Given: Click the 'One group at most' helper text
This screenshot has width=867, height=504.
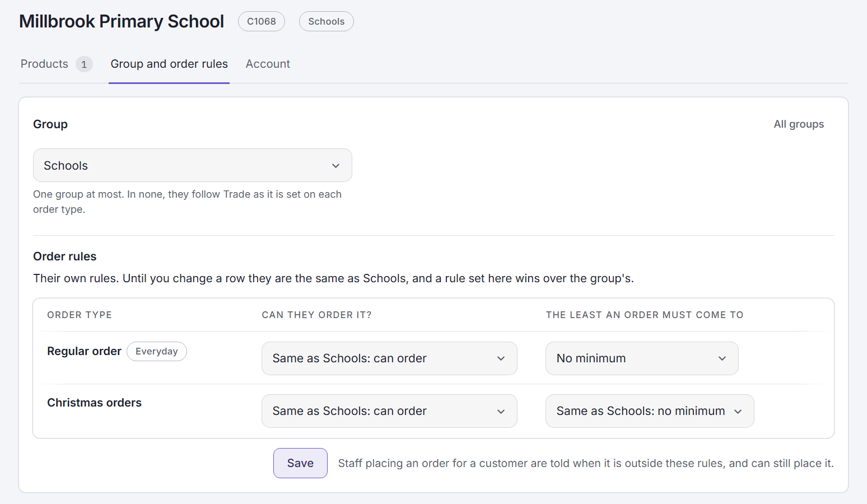Looking at the screenshot, I should (187, 202).
